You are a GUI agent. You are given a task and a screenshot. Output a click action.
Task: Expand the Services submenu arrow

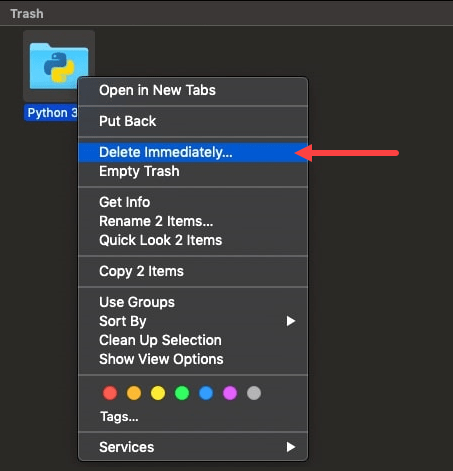pos(291,447)
